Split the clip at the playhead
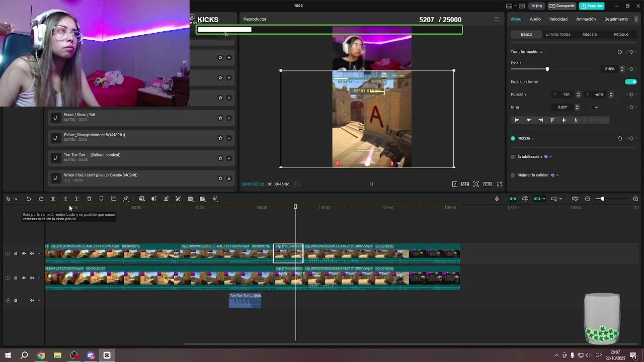Screen dimensions: 644x362 point(53,199)
